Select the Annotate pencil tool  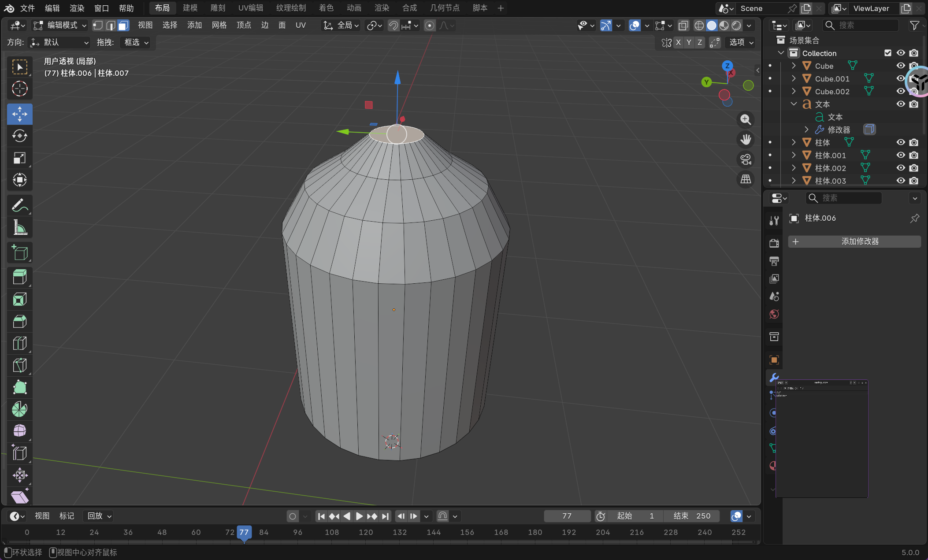coord(19,205)
